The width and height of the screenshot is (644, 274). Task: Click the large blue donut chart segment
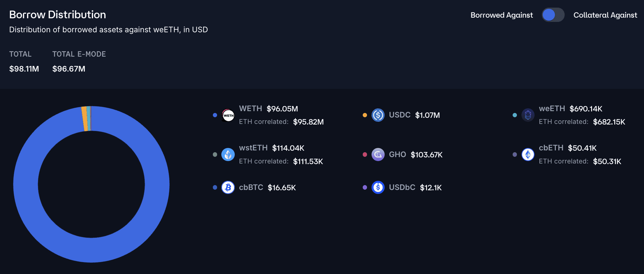pyautogui.click(x=91, y=250)
